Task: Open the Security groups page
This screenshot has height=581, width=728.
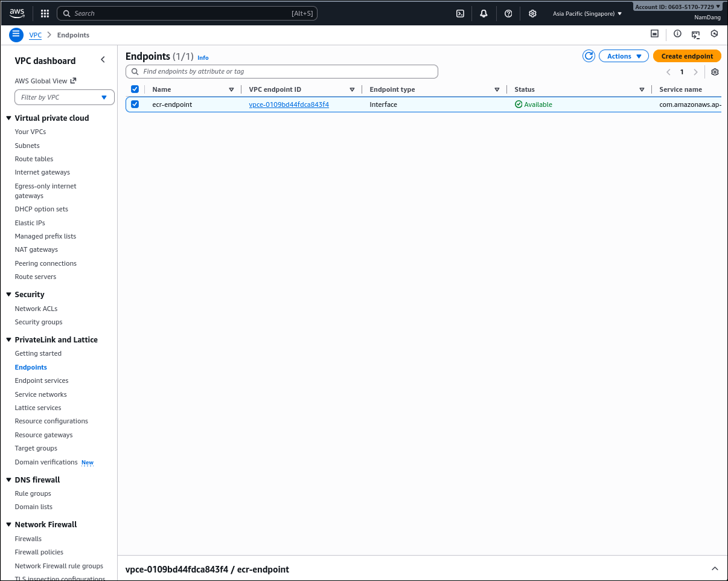Action: pos(38,321)
